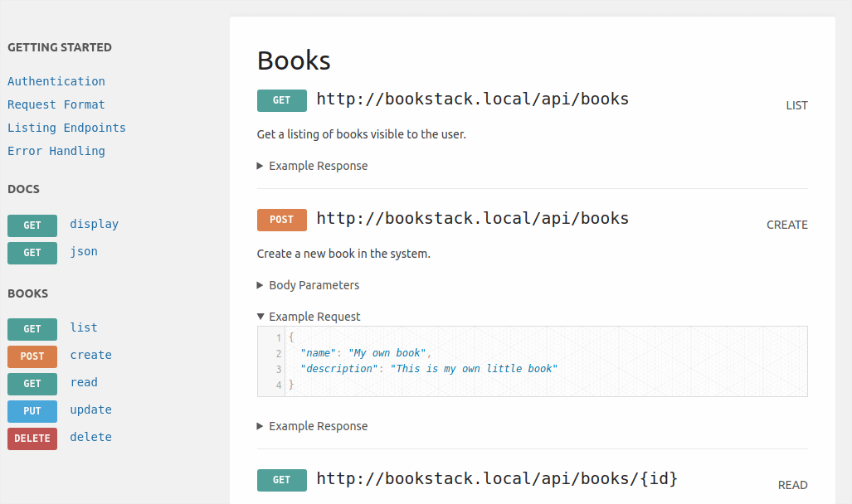The image size is (852, 504).
Task: Expand Example Response under CREATE endpoint
Action: click(313, 427)
